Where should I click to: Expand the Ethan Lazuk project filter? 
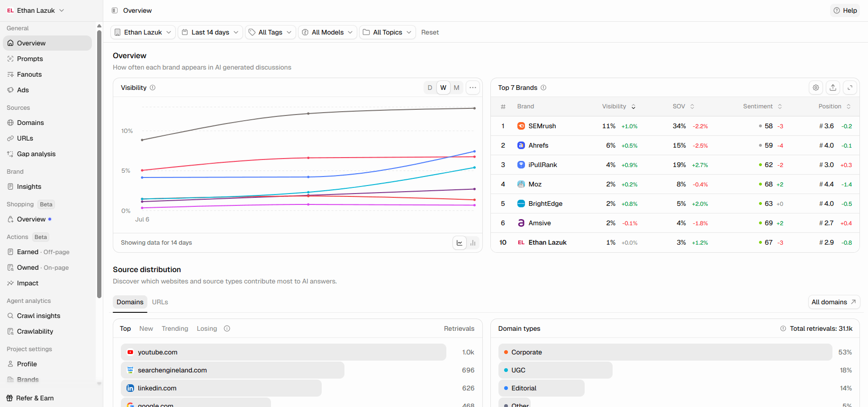(x=143, y=32)
